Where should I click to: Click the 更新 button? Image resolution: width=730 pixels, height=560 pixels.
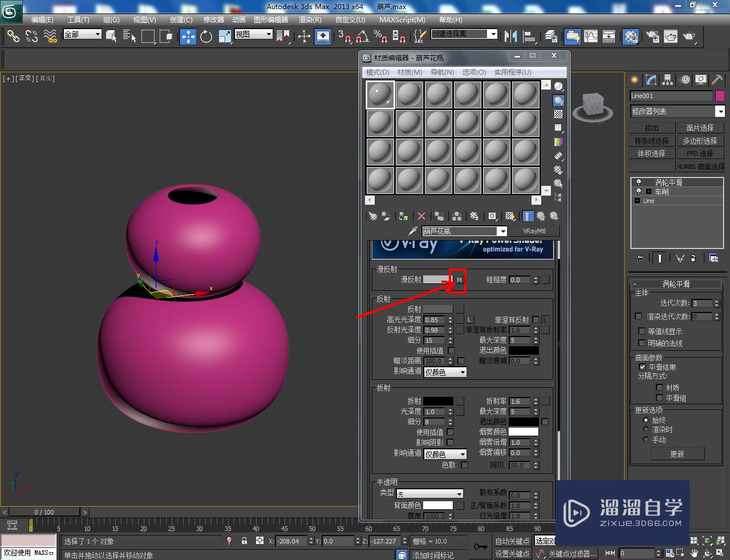coord(678,454)
